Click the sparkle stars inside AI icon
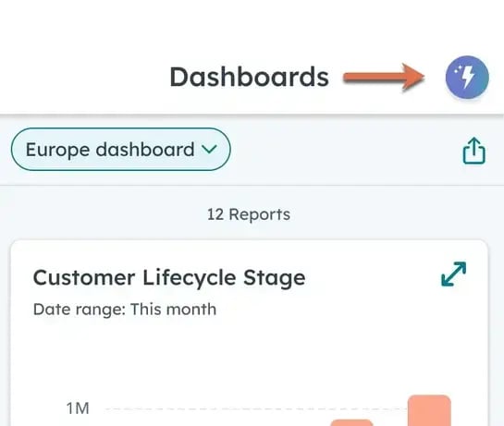The height and width of the screenshot is (426, 504). [458, 70]
